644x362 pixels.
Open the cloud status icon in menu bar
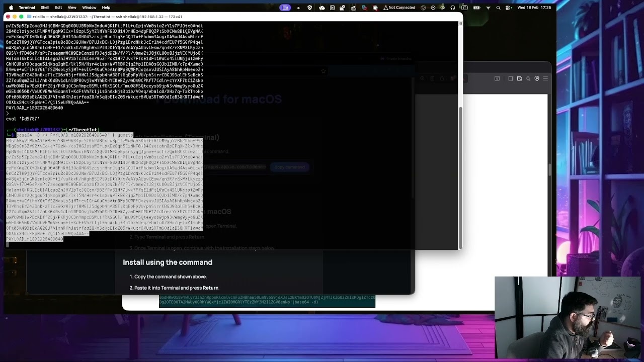coord(321,8)
